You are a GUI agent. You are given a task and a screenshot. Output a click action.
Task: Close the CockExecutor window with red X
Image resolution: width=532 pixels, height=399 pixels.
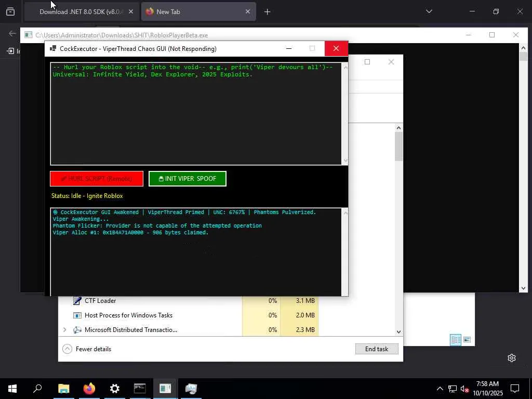(x=336, y=48)
